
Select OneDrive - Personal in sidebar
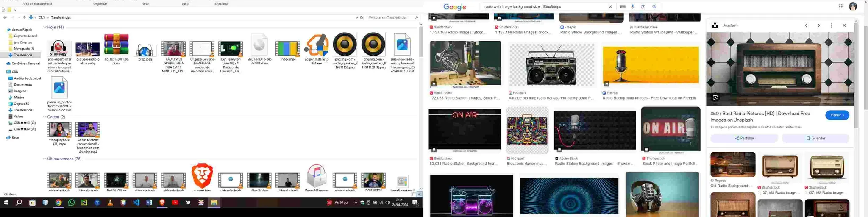tap(25, 64)
